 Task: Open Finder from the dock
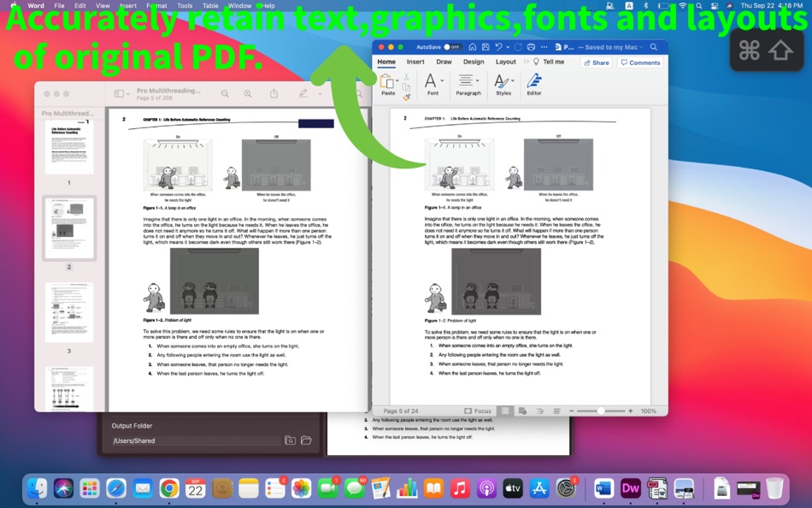(38, 488)
